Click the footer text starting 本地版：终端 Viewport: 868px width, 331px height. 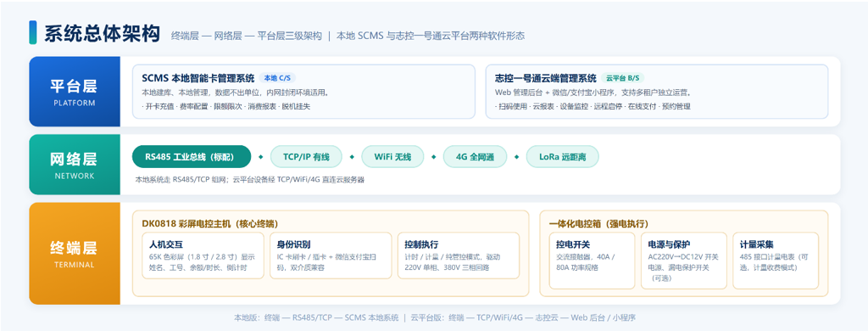pos(435,317)
